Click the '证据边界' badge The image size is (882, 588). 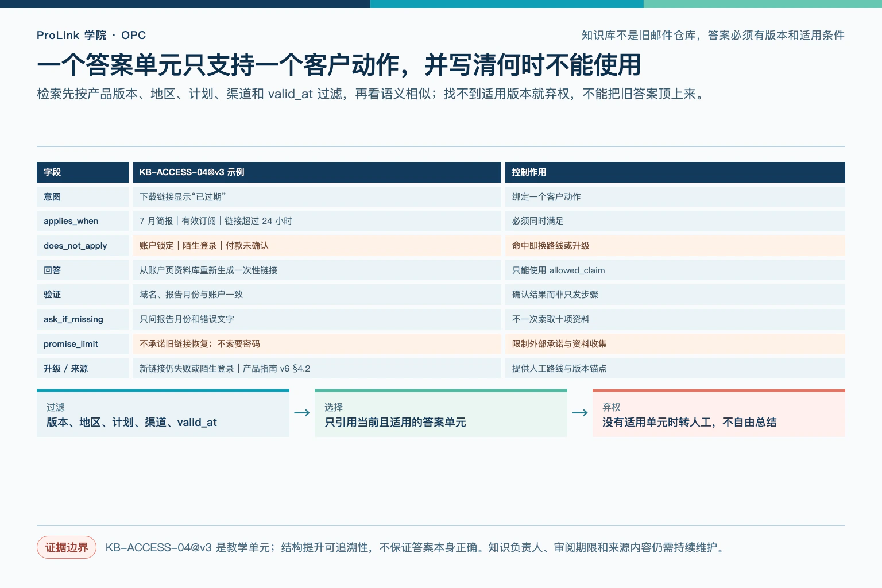point(67,547)
